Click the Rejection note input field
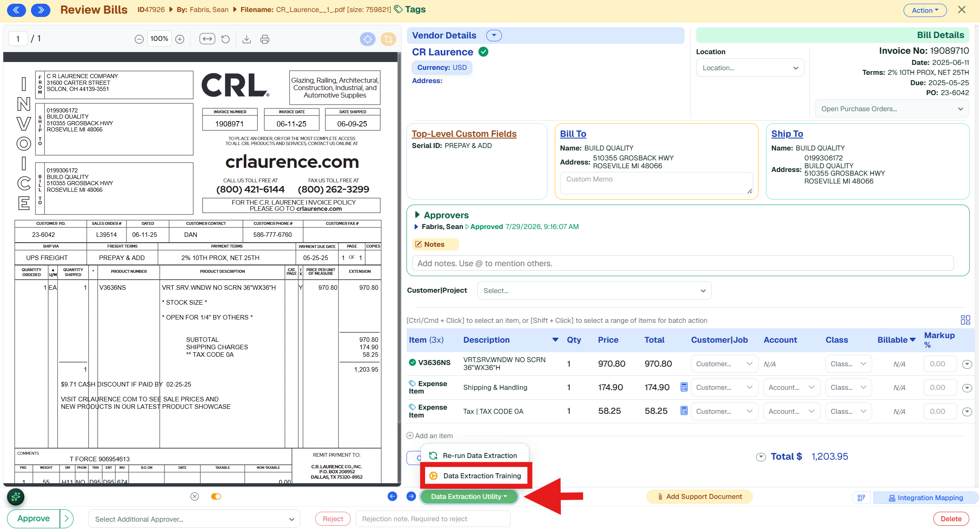 [433, 519]
